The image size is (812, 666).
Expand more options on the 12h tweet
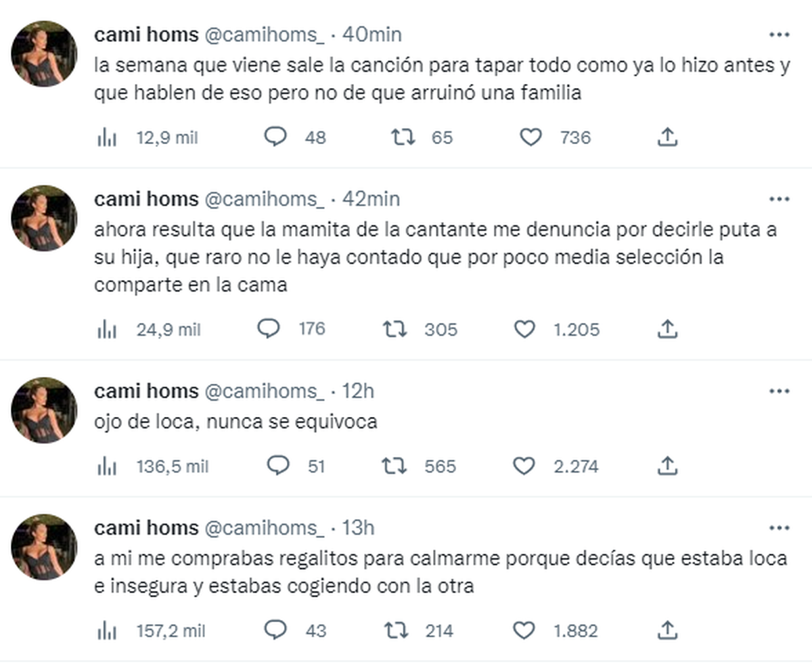point(780,391)
